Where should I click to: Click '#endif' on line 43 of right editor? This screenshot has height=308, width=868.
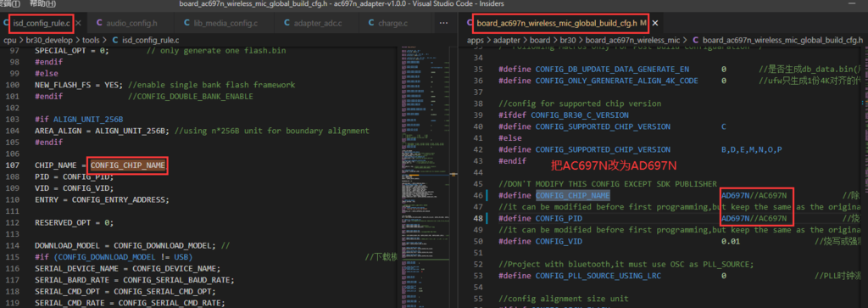[512, 160]
